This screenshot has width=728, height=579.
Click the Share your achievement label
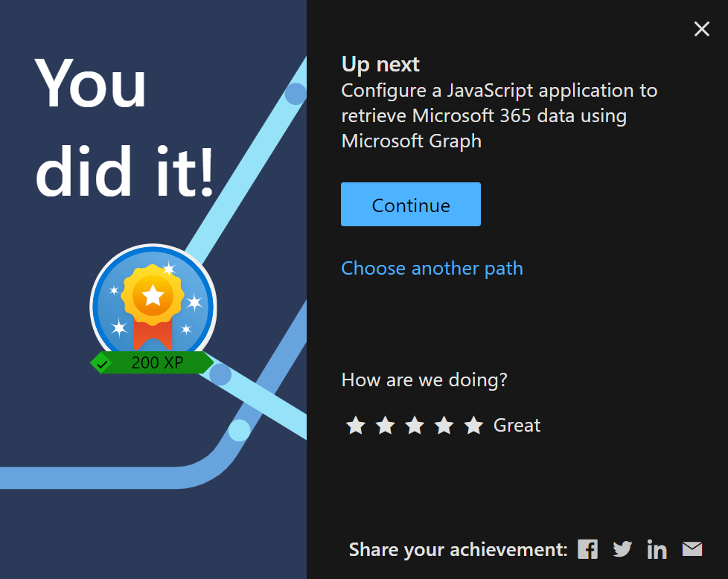459,550
